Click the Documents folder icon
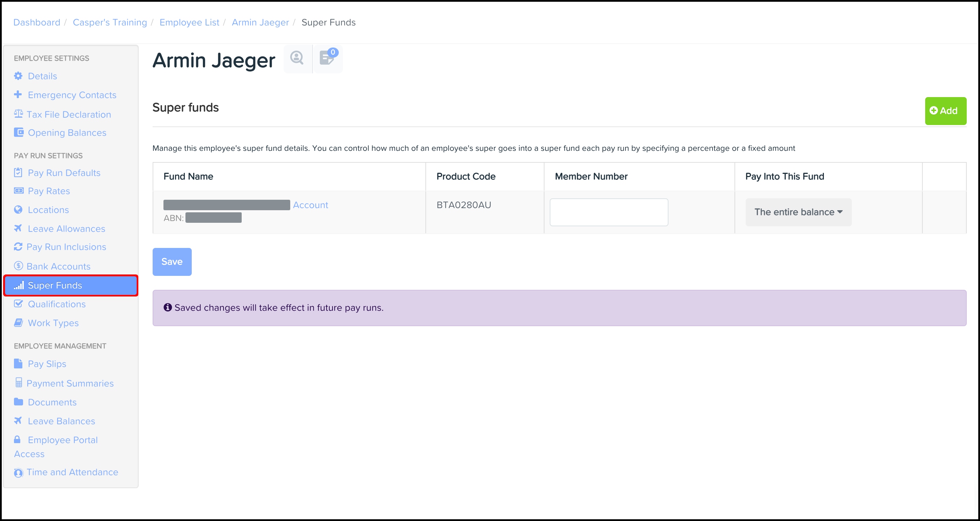Viewport: 980px width, 521px height. click(x=18, y=402)
